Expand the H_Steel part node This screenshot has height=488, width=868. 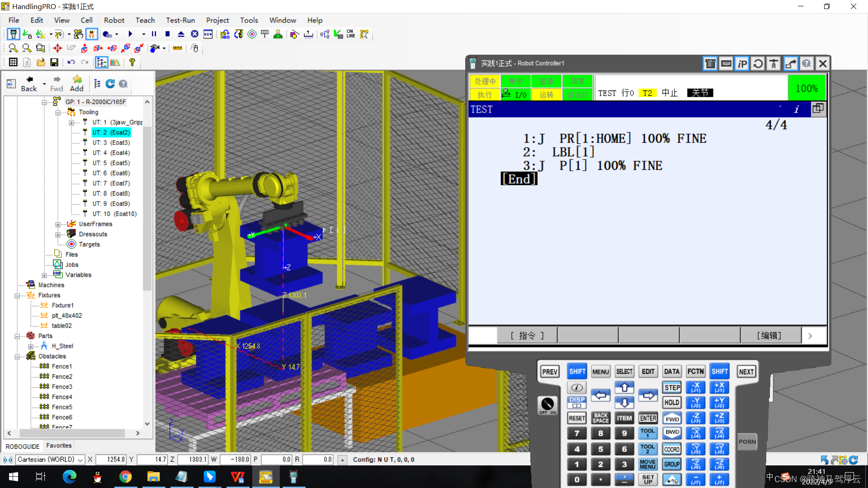(x=31, y=347)
